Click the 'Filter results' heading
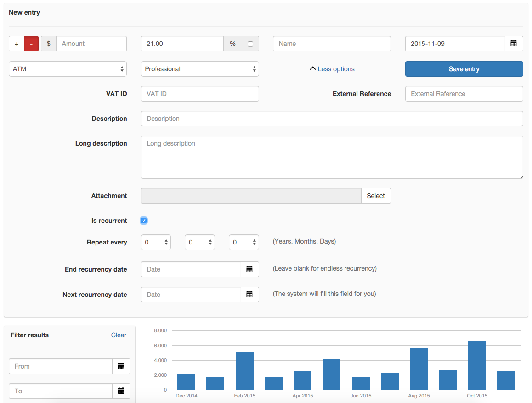 tap(29, 335)
